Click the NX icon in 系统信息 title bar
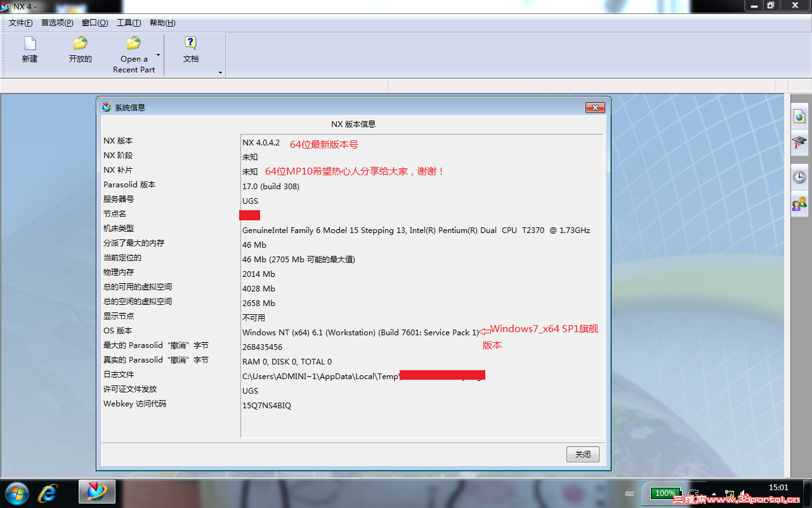 [107, 107]
